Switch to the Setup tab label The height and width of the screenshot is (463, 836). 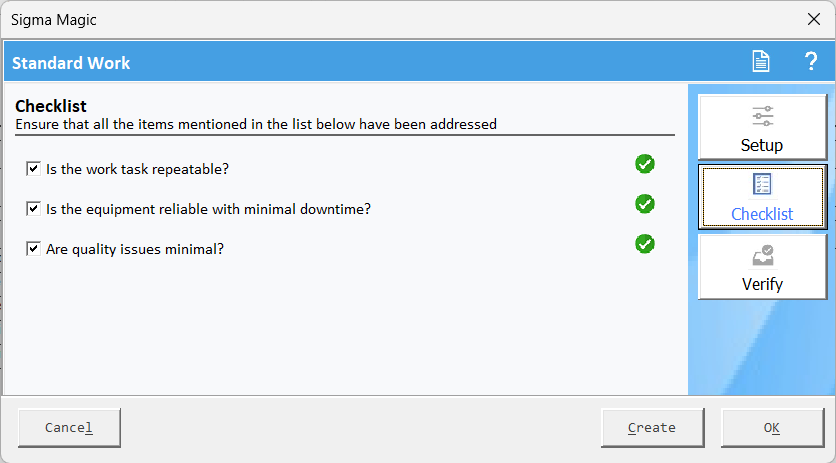(x=761, y=145)
